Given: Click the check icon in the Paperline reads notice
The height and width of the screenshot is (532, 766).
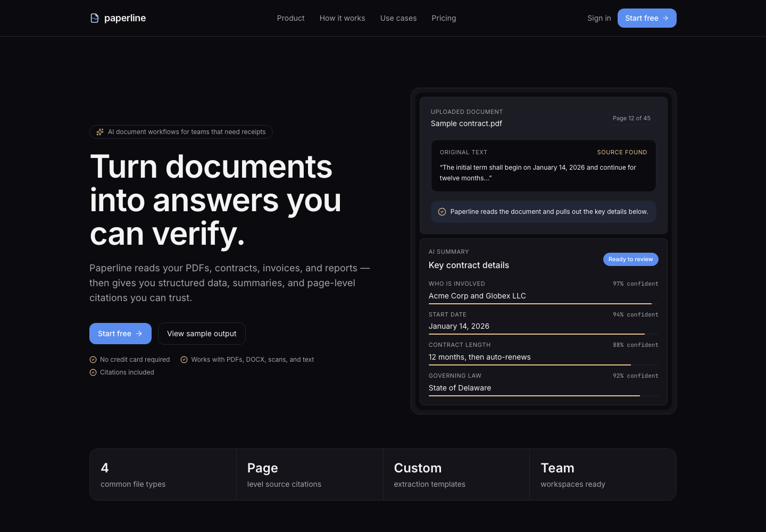Looking at the screenshot, I should click(442, 212).
